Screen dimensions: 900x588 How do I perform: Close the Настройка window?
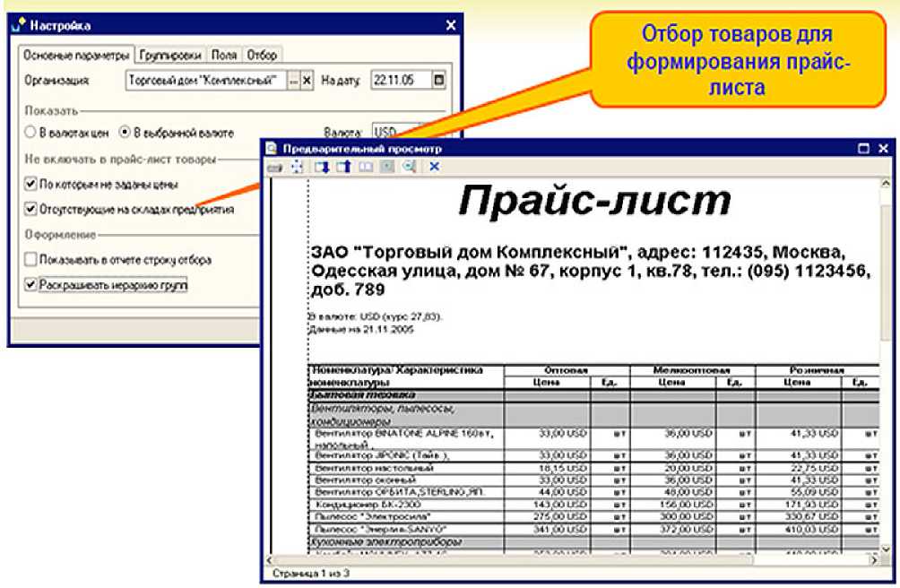(x=451, y=25)
